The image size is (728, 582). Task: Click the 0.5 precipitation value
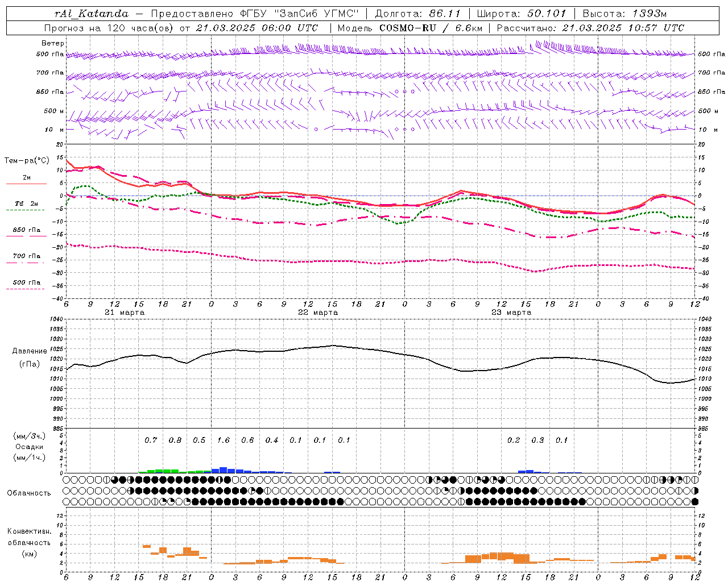pyautogui.click(x=199, y=440)
